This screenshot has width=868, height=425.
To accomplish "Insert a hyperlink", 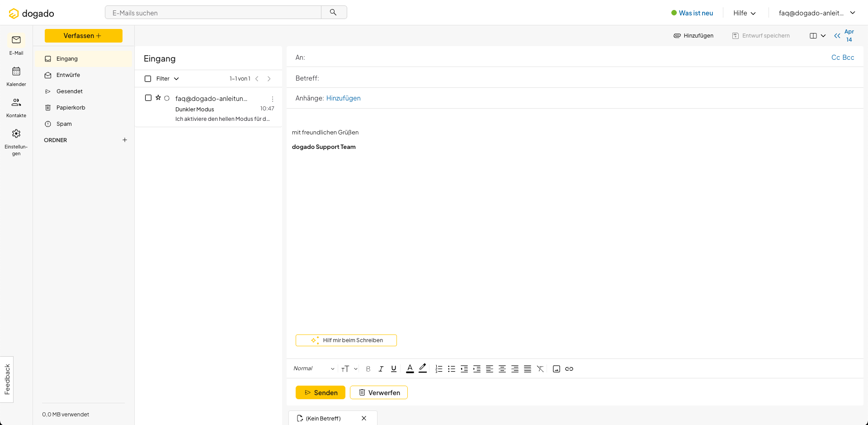I will coord(569,369).
